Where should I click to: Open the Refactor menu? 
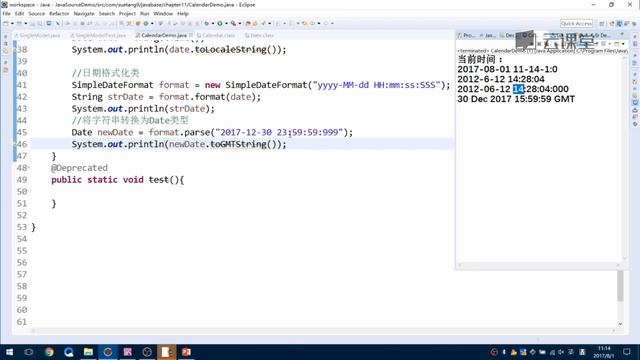59,13
